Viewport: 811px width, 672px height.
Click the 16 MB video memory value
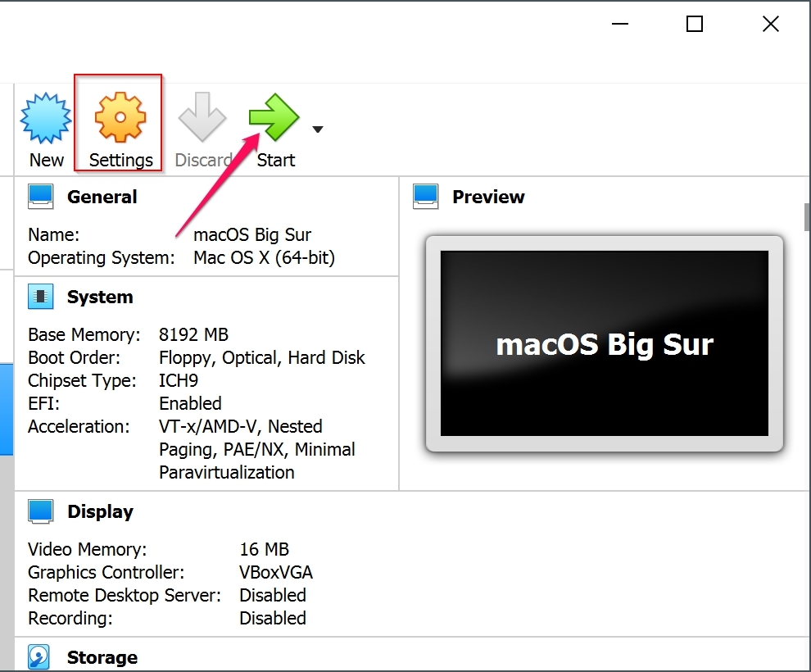click(265, 549)
